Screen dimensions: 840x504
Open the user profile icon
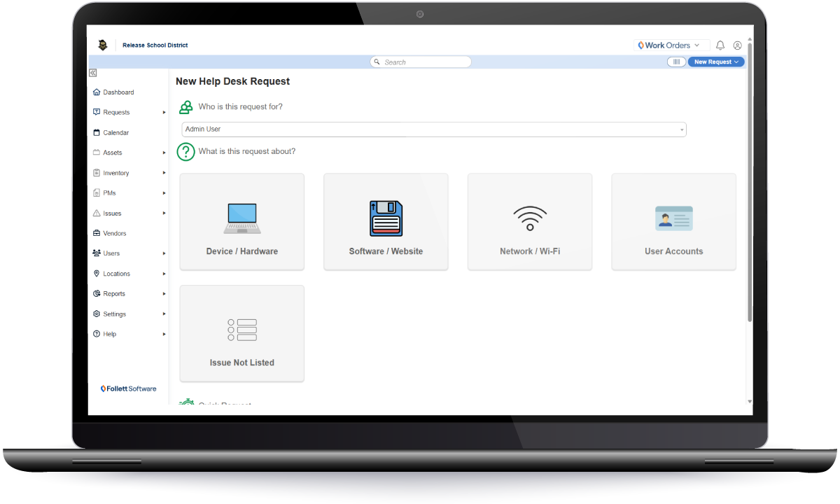click(737, 45)
